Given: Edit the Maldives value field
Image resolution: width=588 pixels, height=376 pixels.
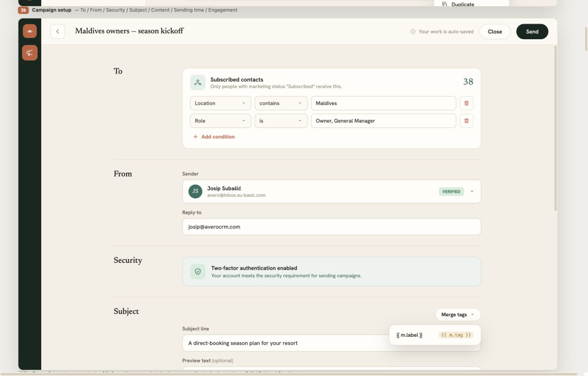Looking at the screenshot, I should coord(383,103).
